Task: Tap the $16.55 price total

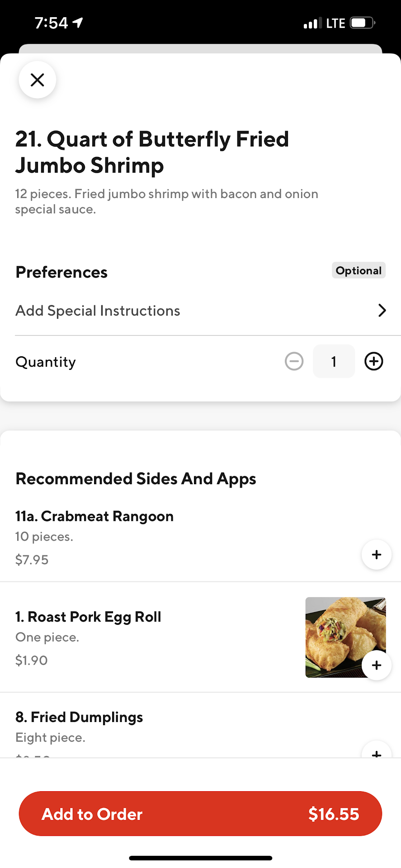Action: pyautogui.click(x=334, y=814)
